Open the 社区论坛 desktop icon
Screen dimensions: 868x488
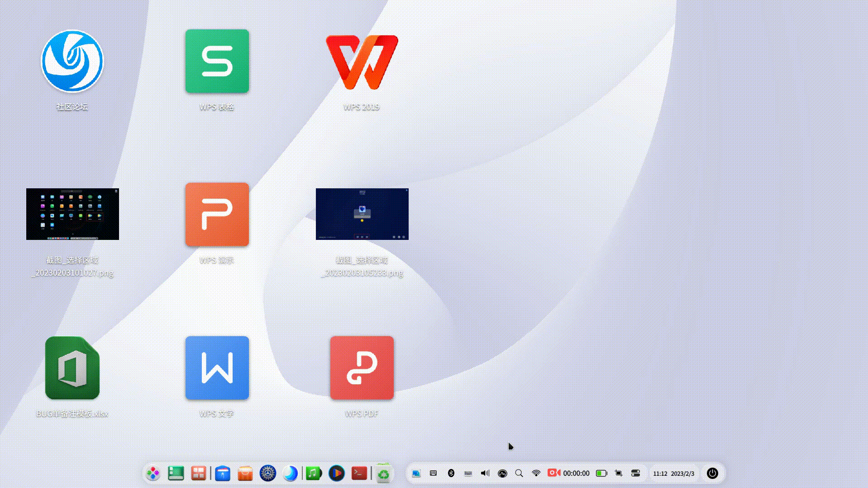(72, 62)
